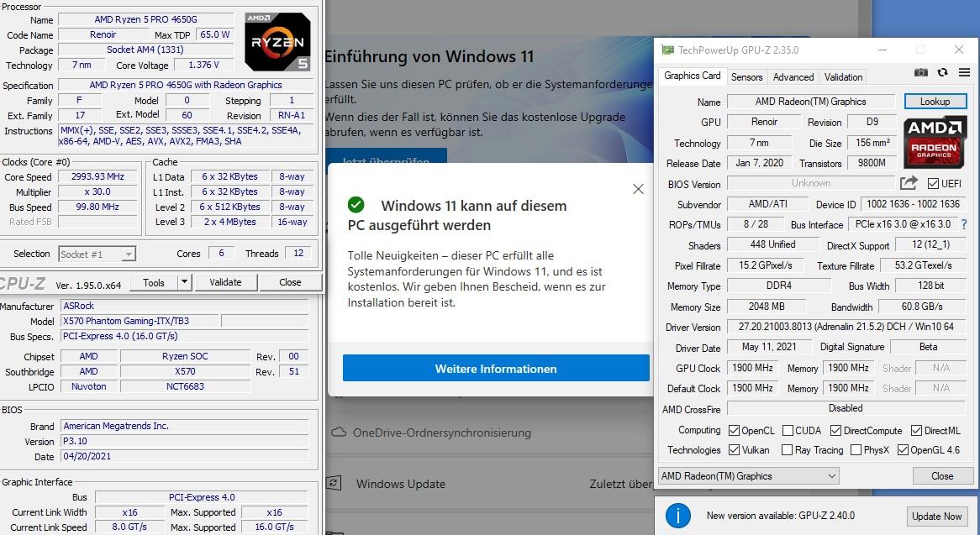Viewport: 980px width, 535px height.
Task: Click the Driver Version field
Action: click(846, 327)
